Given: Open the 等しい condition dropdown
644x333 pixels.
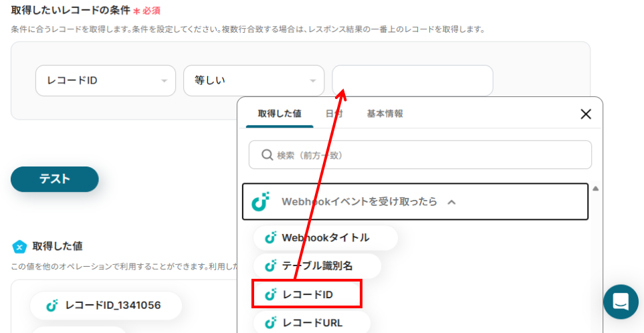Looking at the screenshot, I should [254, 80].
